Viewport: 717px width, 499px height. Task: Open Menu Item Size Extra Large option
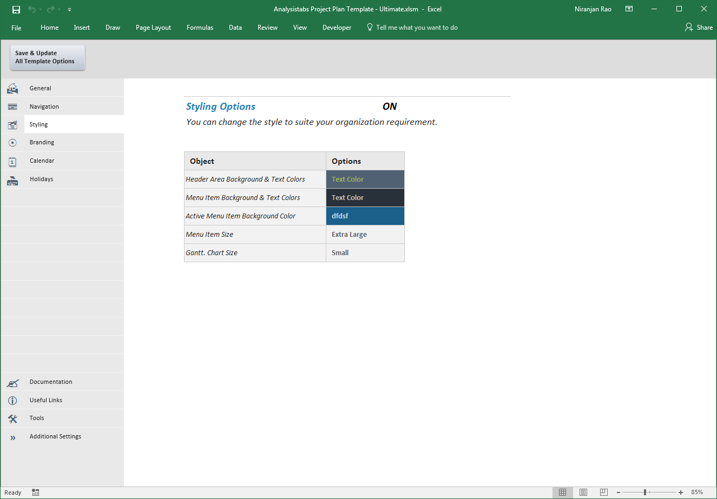[365, 234]
